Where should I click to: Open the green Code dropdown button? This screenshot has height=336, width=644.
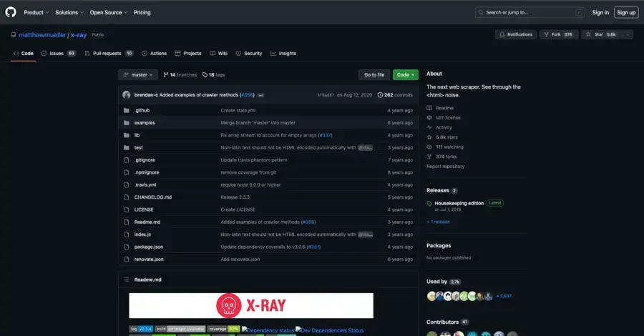[x=406, y=74]
